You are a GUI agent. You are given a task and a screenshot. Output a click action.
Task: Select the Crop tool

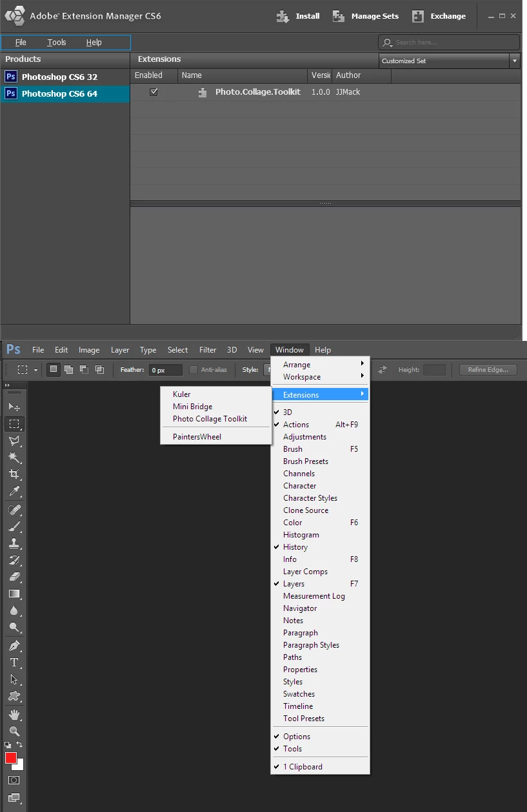[14, 474]
